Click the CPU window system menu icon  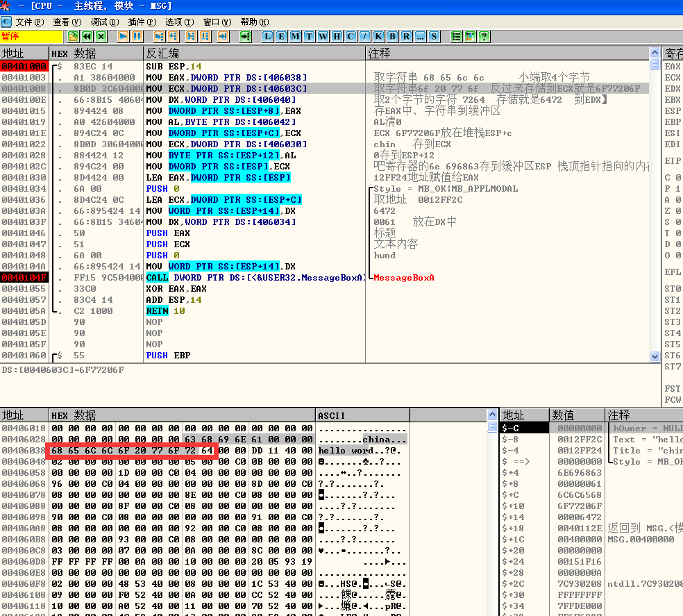[6, 22]
